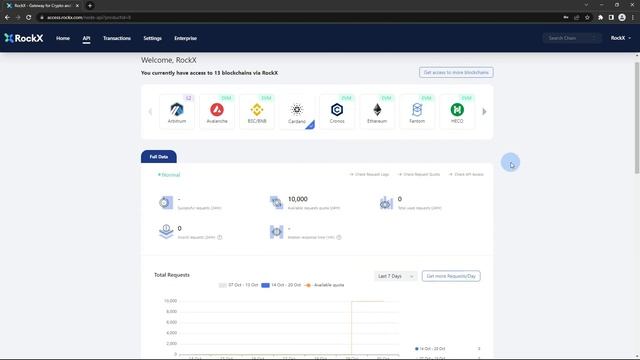Select the Avalanche blockchain icon
The height and width of the screenshot is (360, 640).
point(217,111)
